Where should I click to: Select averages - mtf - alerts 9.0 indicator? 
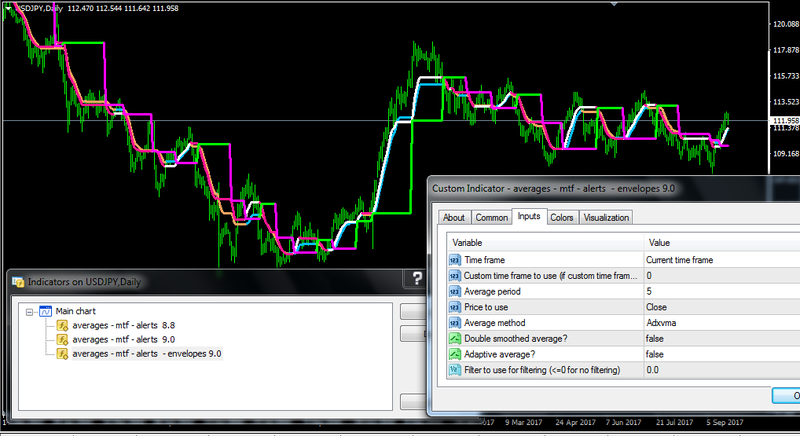123,340
